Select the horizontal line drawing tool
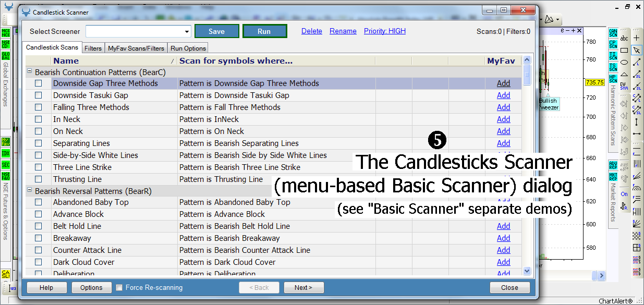This screenshot has height=305, width=644. pyautogui.click(x=637, y=133)
